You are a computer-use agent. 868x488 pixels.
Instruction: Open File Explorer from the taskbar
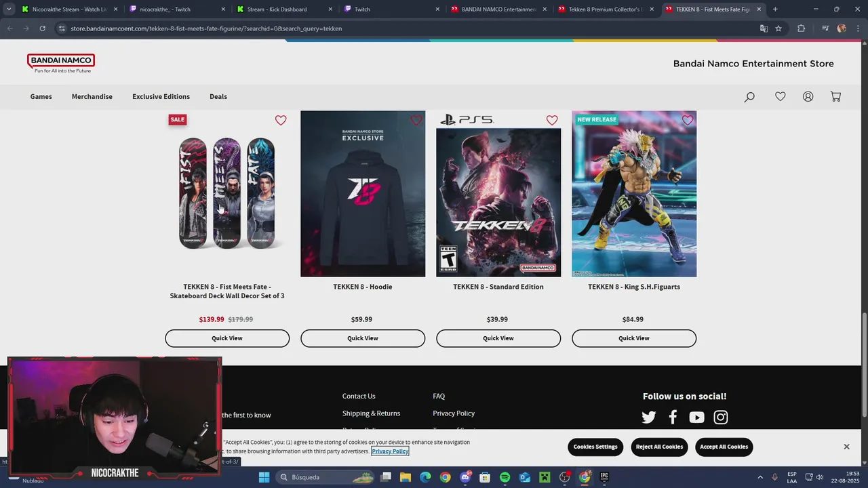406,477
